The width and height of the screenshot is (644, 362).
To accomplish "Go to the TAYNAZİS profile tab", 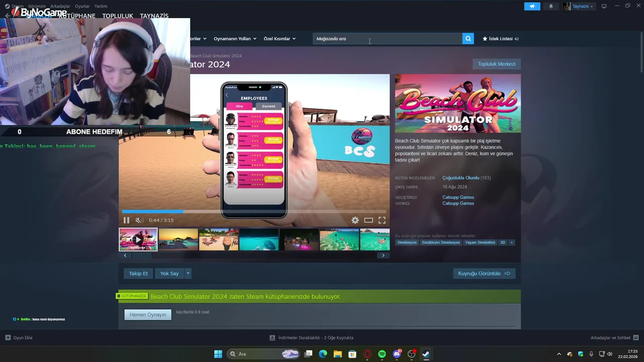I will coord(154,16).
